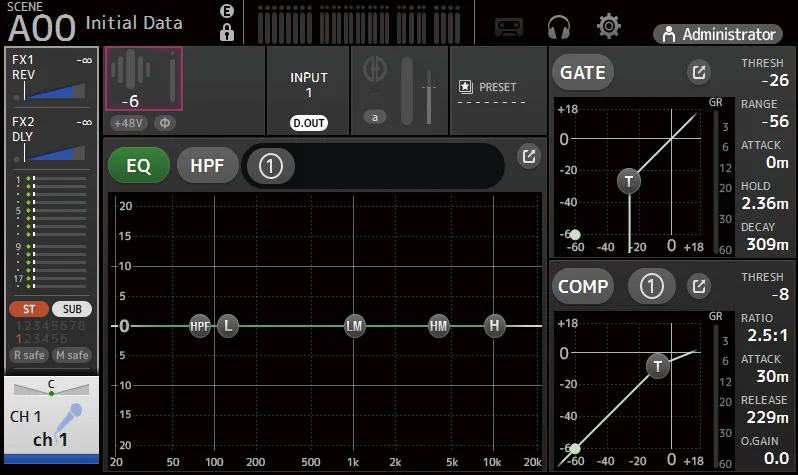Open the INPUT 1 patch area

point(308,91)
